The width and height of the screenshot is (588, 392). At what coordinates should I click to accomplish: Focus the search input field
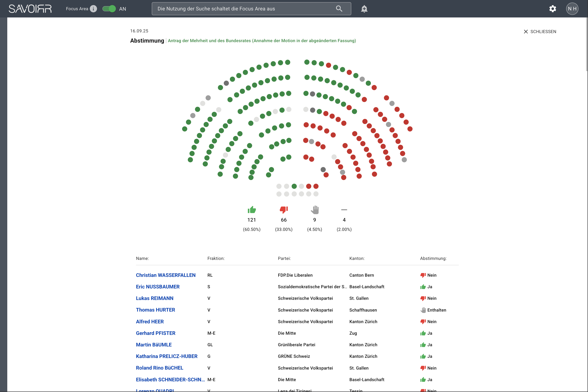coord(251,9)
